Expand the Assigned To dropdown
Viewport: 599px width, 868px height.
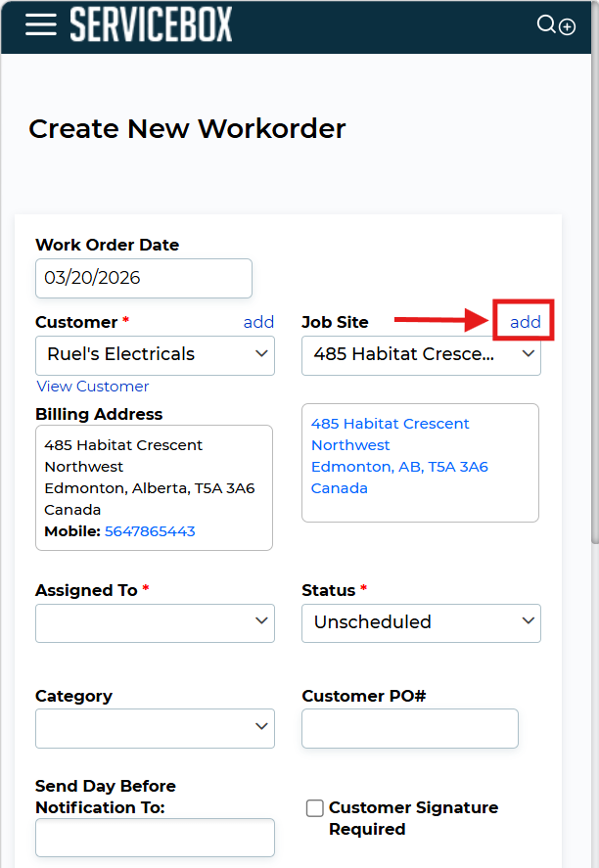coord(155,622)
